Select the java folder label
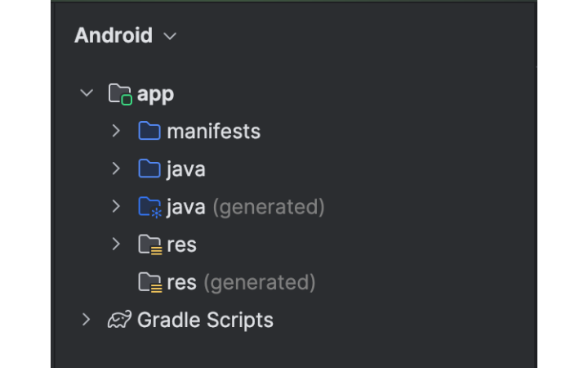Image resolution: width=588 pixels, height=368 pixels. (x=185, y=169)
